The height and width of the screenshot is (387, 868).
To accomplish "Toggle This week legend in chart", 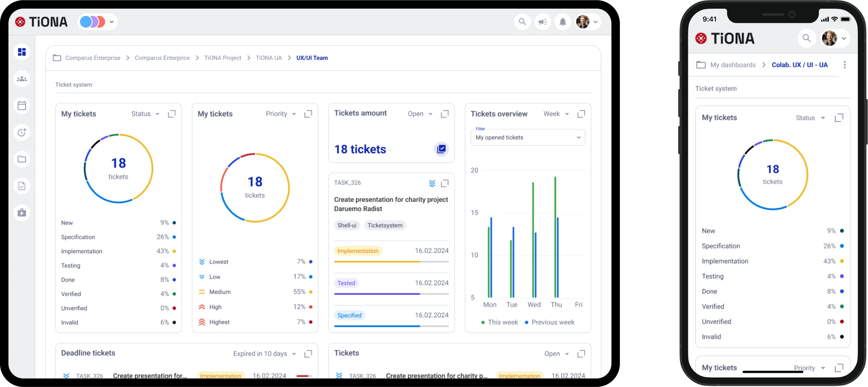I will tap(499, 322).
